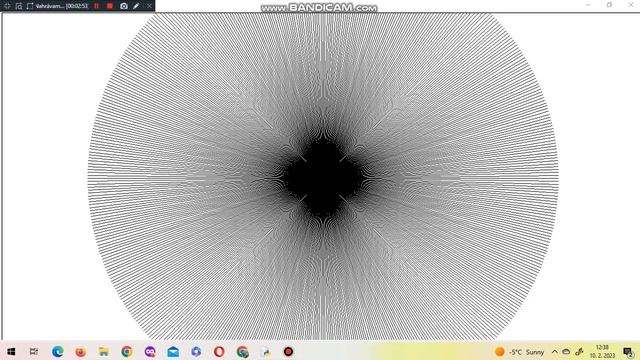Open Opera browser from the taskbar
Image resolution: width=640 pixels, height=360 pixels.
[x=219, y=351]
